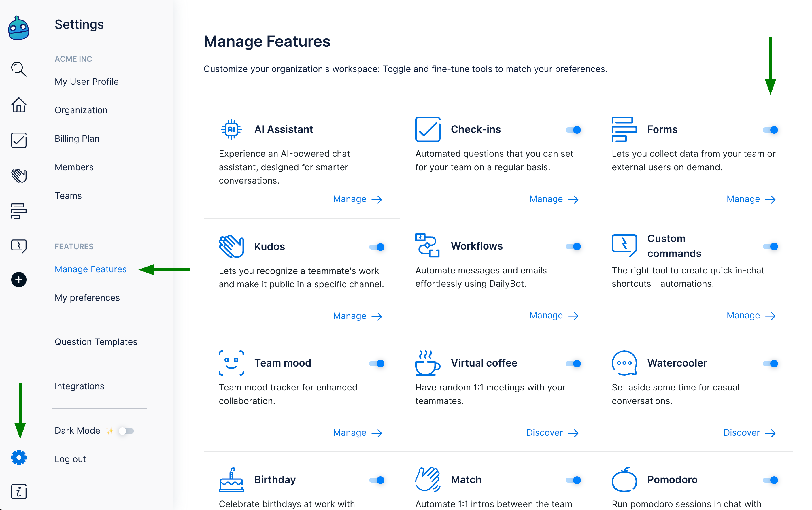Click the blue settings gear icon
The width and height of the screenshot is (812, 510).
click(18, 457)
